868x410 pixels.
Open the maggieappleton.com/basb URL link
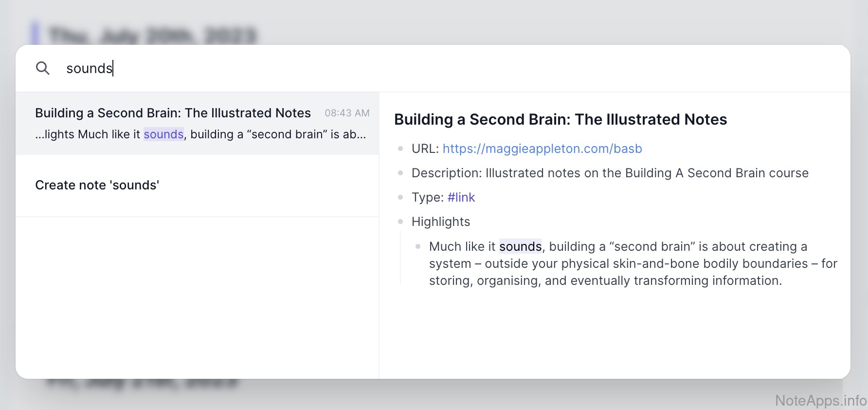[x=542, y=149]
